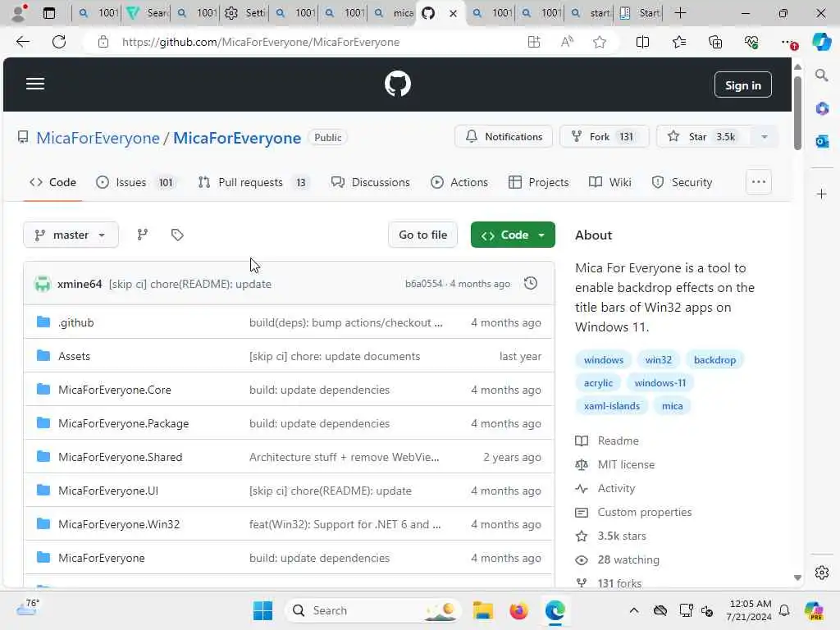The height and width of the screenshot is (630, 840).
Task: Switch to the Wiki tab
Action: (x=609, y=182)
